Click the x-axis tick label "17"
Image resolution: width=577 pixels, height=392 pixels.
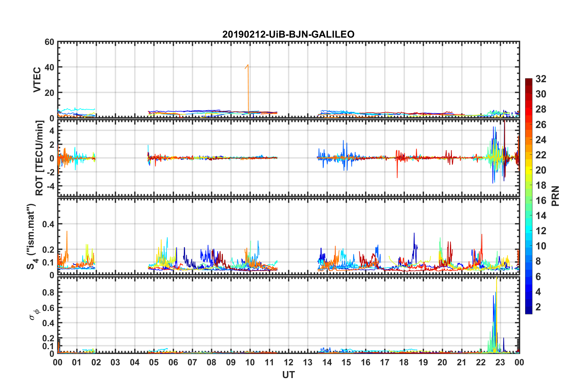point(385,362)
